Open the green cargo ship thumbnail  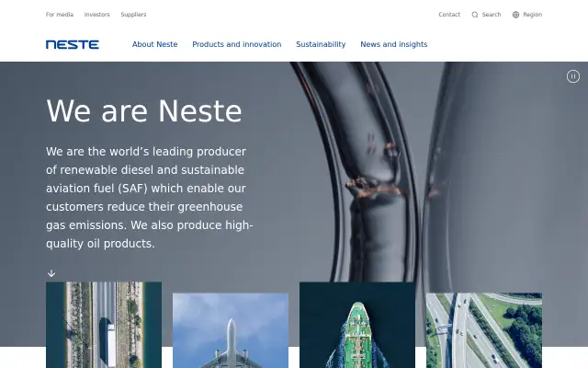[357, 325]
